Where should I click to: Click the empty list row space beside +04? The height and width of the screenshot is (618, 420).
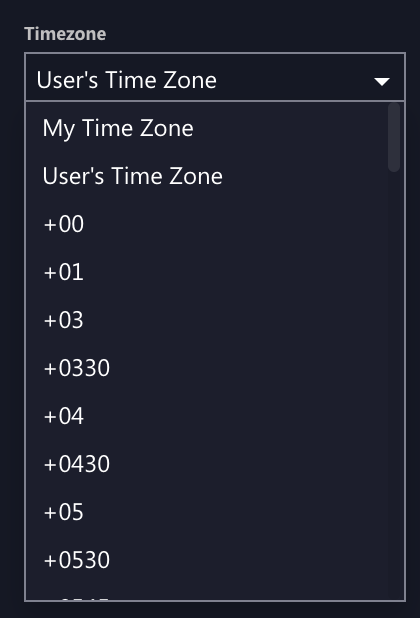[236, 416]
